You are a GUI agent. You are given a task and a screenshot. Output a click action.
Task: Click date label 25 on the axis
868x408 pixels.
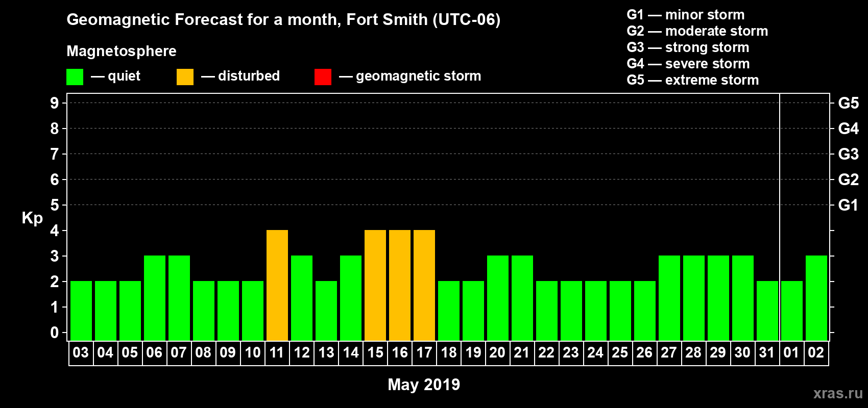(x=620, y=352)
